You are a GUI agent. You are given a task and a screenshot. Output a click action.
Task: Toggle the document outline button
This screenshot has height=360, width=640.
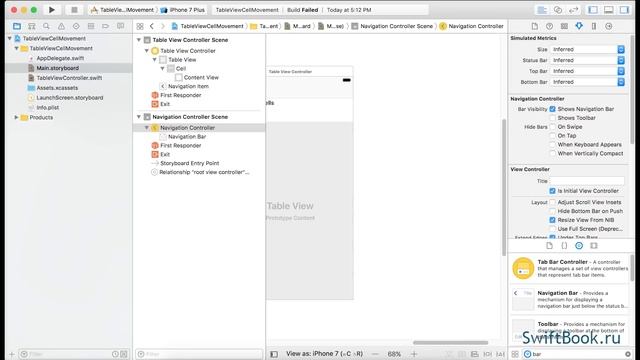click(274, 354)
